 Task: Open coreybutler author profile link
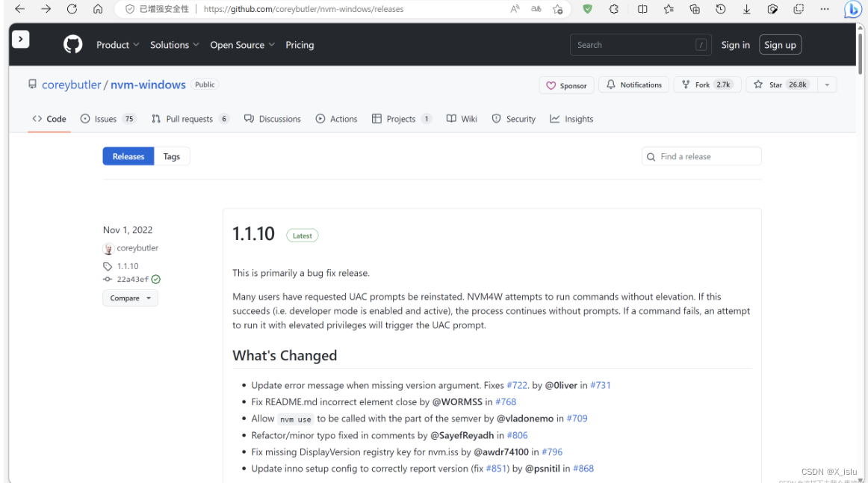(137, 247)
